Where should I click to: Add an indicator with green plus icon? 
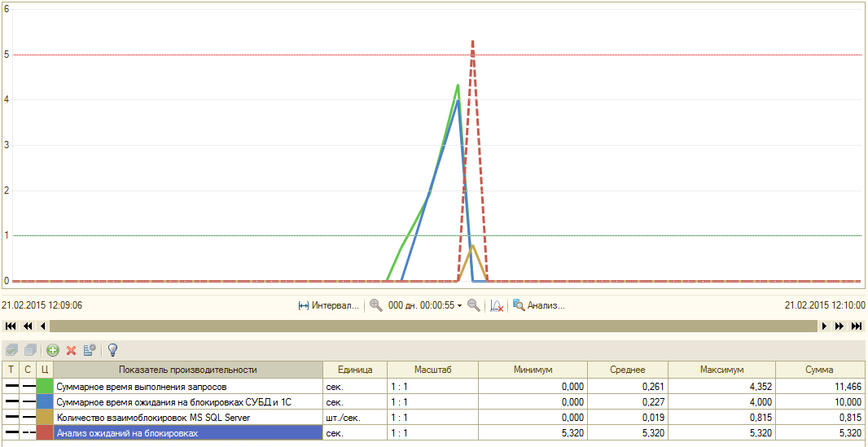(x=53, y=349)
